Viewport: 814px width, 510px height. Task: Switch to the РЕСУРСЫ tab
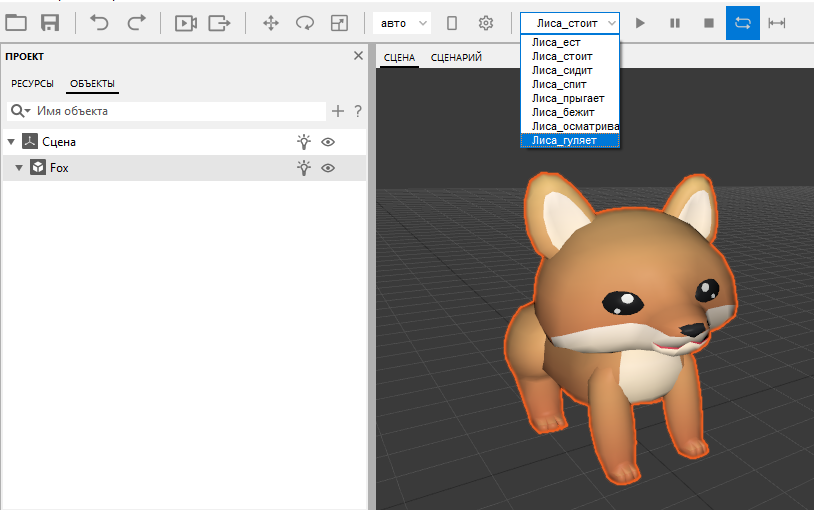[x=32, y=83]
